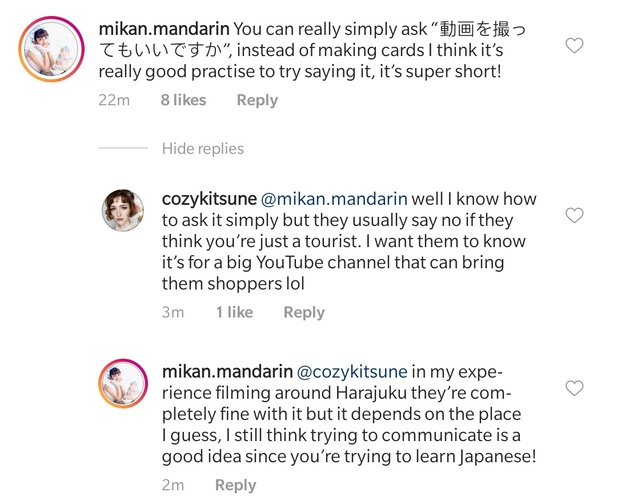617x500 pixels.
Task: Open mikan.mandarin username on top comment
Action: pyautogui.click(x=165, y=29)
